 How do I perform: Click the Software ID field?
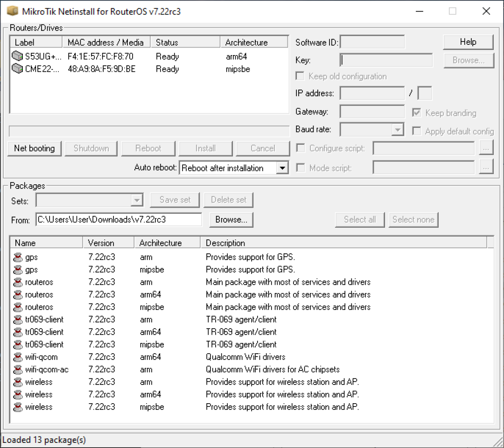(x=372, y=42)
